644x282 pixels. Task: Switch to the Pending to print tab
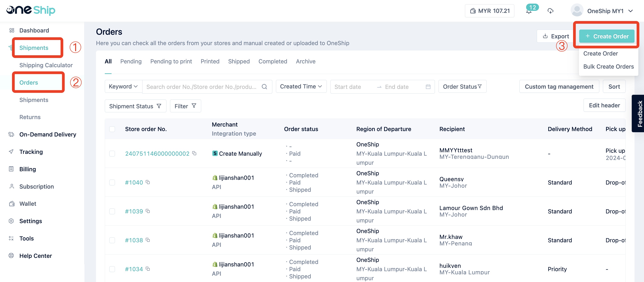(x=171, y=61)
